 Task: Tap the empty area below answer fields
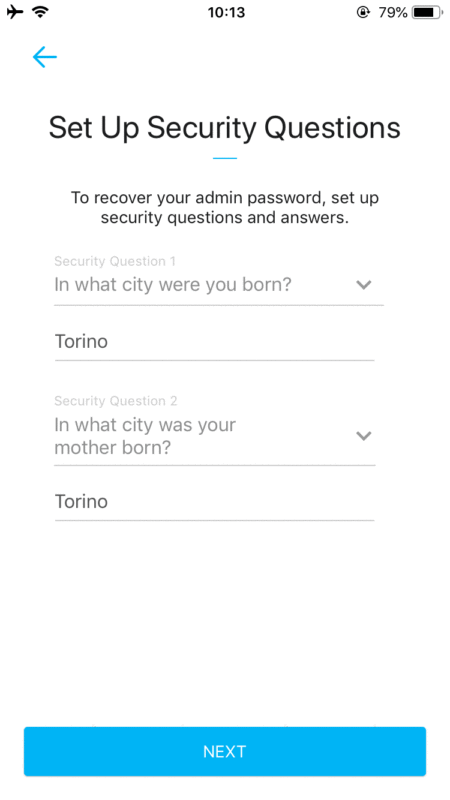click(225, 622)
